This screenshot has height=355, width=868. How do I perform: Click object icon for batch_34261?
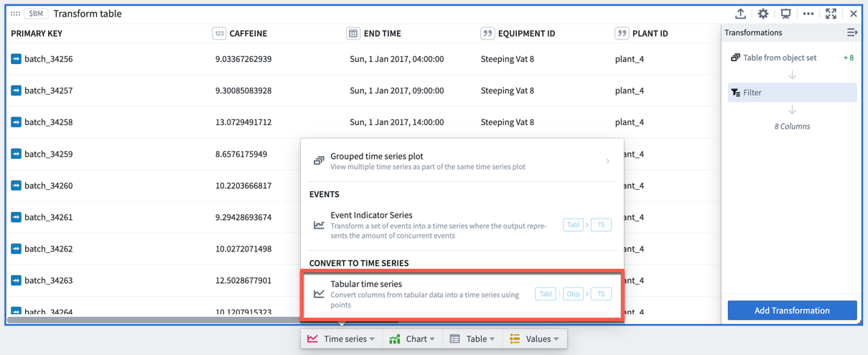coord(16,217)
